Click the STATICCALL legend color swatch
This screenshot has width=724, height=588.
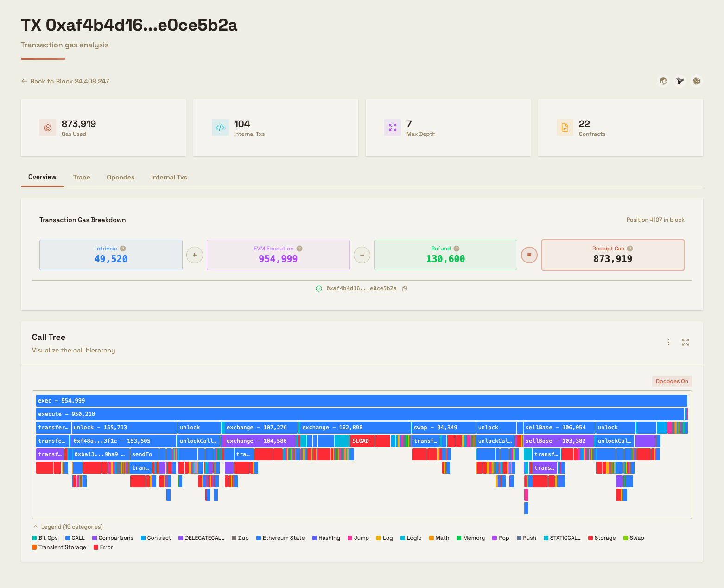[546, 538]
